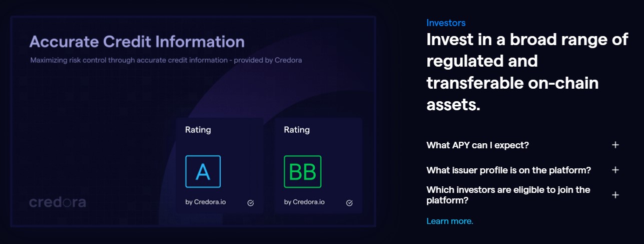Image resolution: width=644 pixels, height=244 pixels.
Task: Click the "Rating" label above the A badge
Action: [198, 130]
